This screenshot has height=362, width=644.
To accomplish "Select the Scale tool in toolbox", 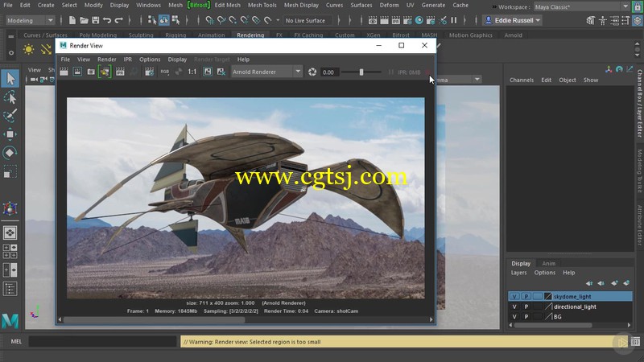I will [x=10, y=171].
